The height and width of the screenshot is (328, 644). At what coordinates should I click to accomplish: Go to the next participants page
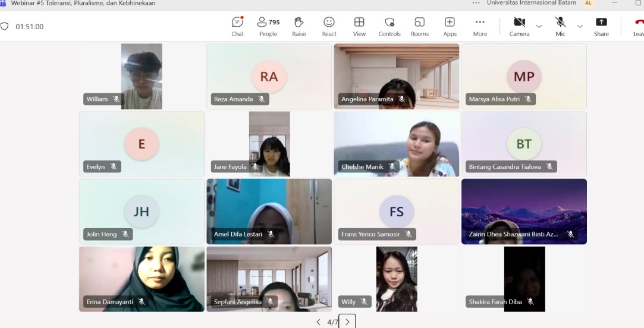(x=347, y=321)
